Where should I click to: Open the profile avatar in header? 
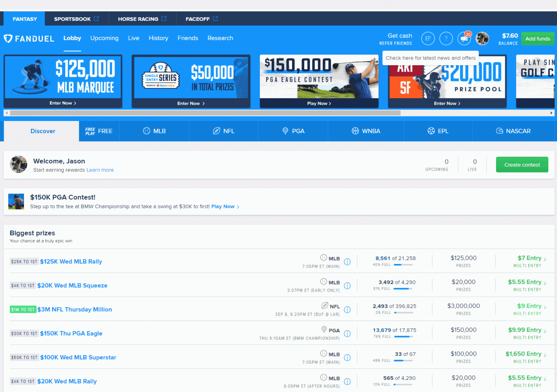[x=482, y=38]
